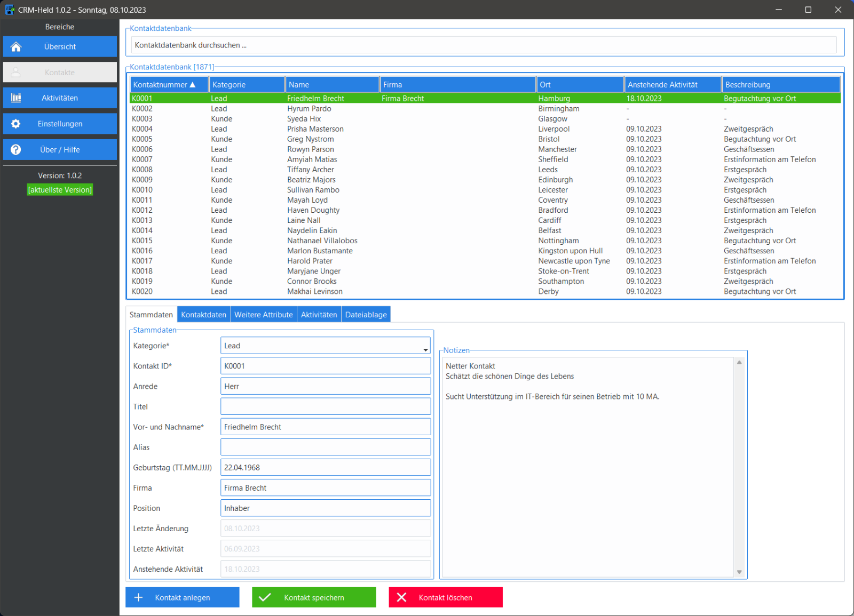Sort by Ort column header
Screen dimensions: 854x616
(x=580, y=85)
